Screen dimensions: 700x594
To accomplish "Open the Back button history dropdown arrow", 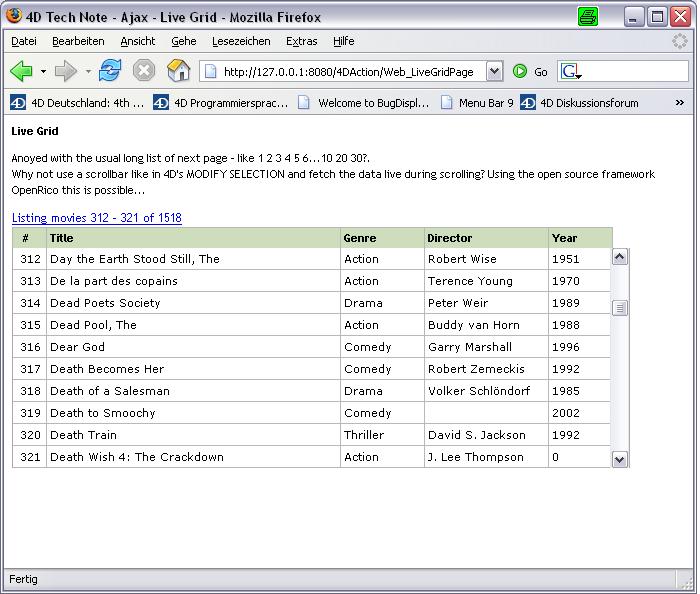I will click(x=43, y=72).
